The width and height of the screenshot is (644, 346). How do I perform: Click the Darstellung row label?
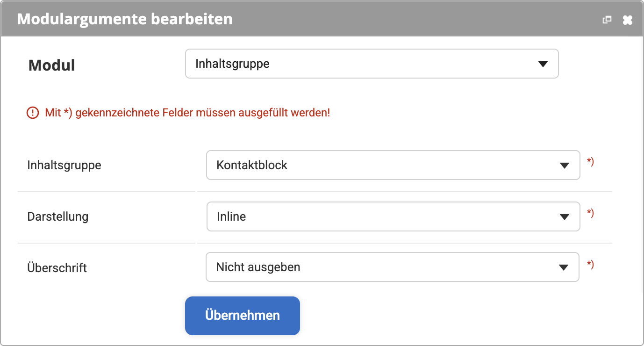coord(58,216)
